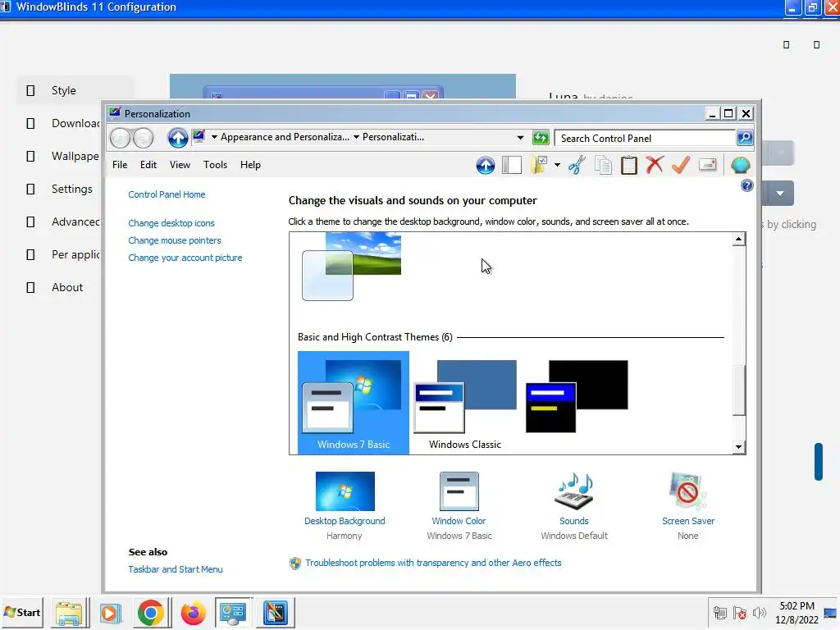840x630 pixels.
Task: Launch Firefox from the taskbar
Action: [194, 612]
